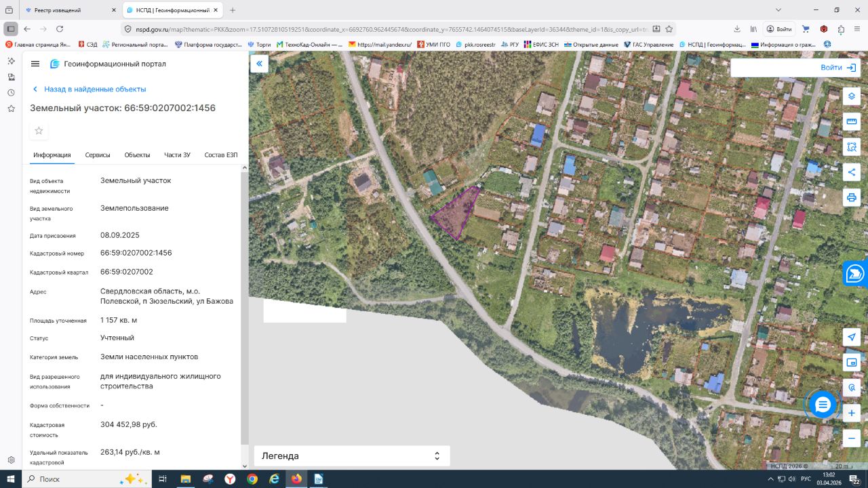This screenshot has width=868, height=488.
Task: Click the cadastral number value 66:59:0207002:1456
Action: click(136, 253)
